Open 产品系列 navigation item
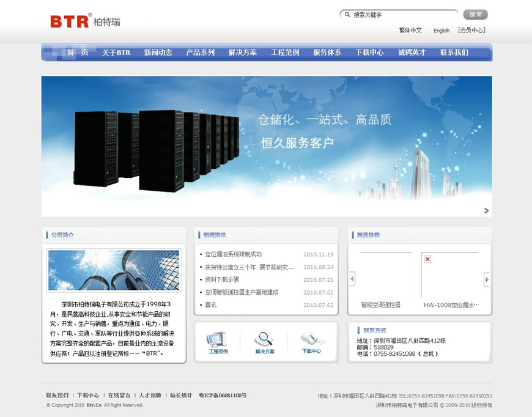This screenshot has width=532, height=417. (x=200, y=52)
